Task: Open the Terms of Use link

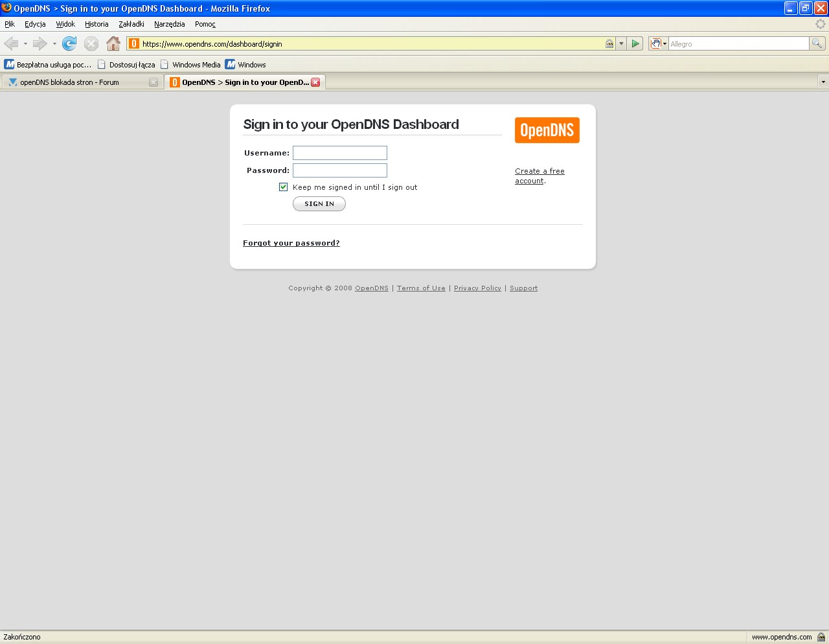Action: (x=421, y=288)
